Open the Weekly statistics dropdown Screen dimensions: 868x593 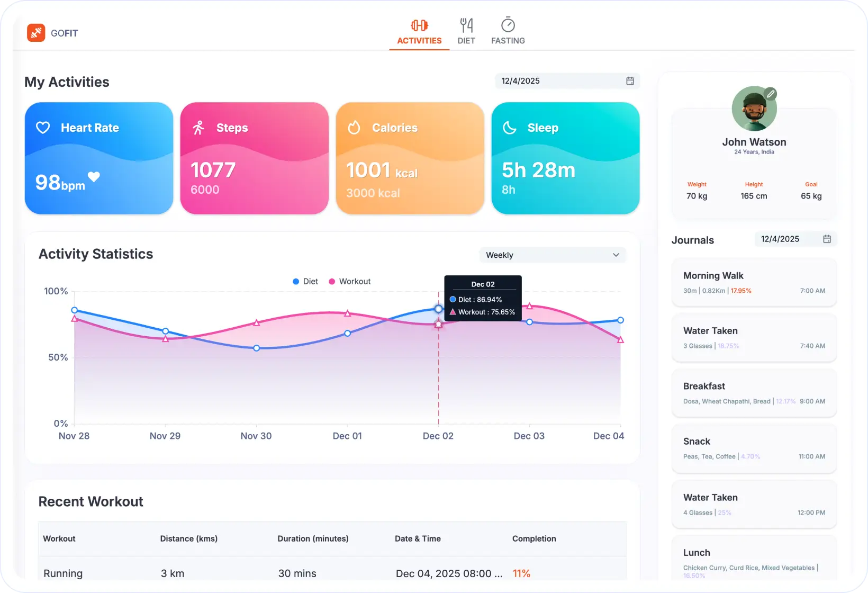(552, 255)
